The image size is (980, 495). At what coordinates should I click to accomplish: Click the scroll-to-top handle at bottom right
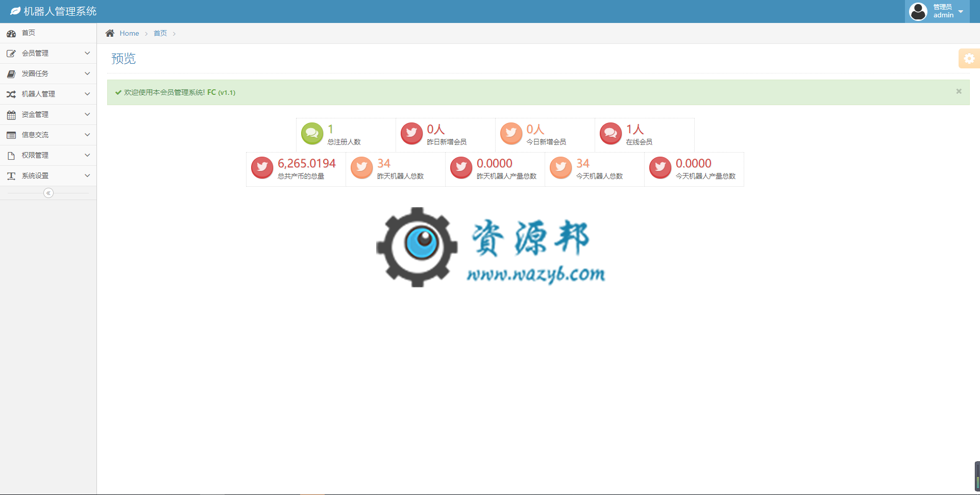(x=977, y=476)
